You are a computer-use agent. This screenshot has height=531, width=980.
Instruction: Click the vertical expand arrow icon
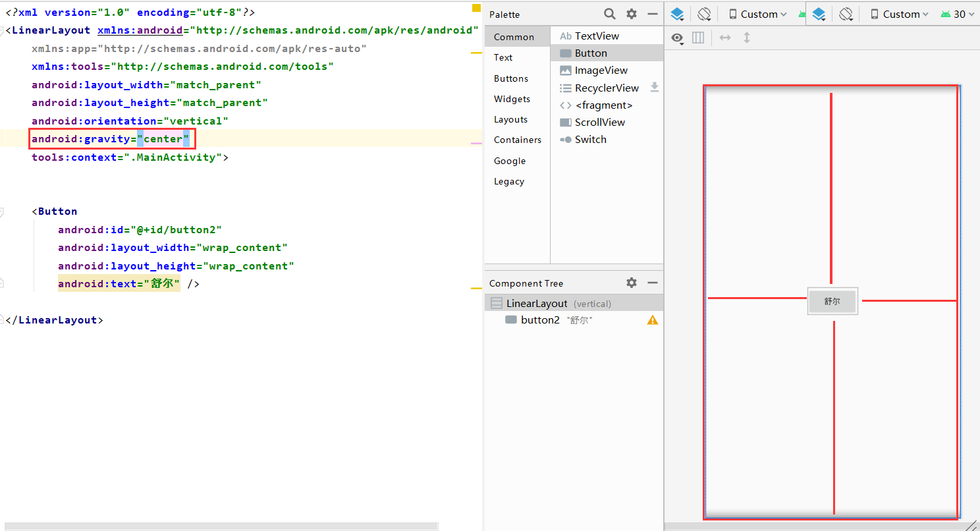point(747,38)
